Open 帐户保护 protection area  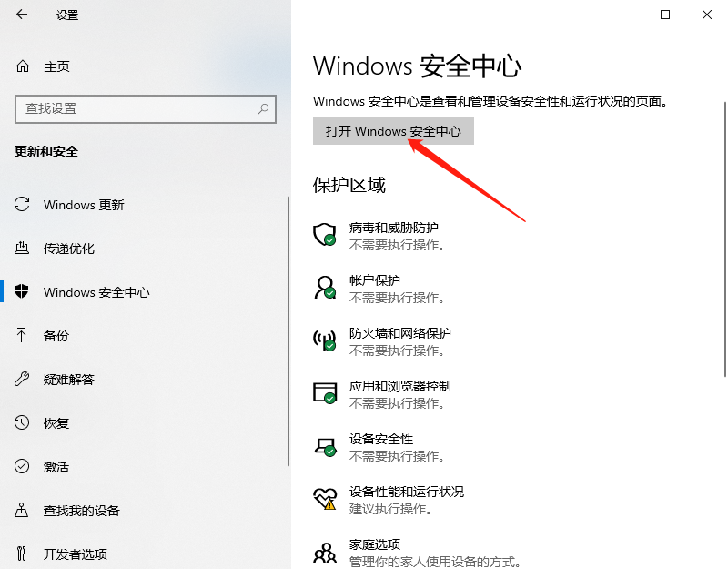coord(375,280)
